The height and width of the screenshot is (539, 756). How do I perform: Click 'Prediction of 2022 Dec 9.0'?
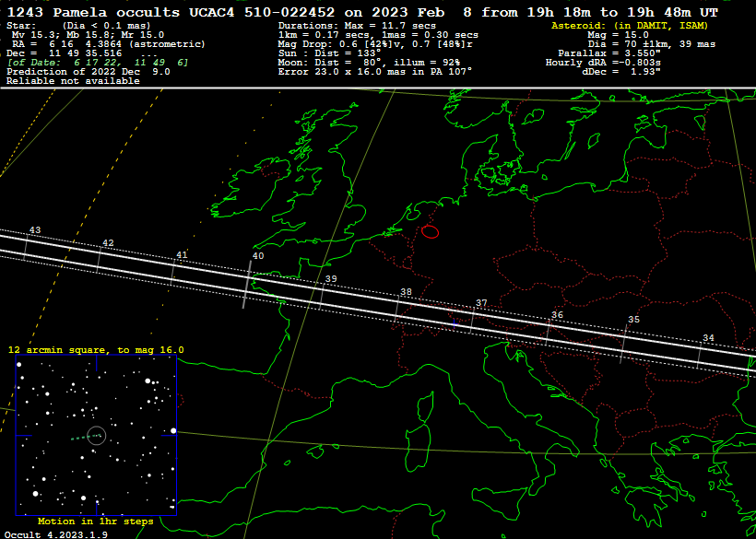click(x=89, y=71)
